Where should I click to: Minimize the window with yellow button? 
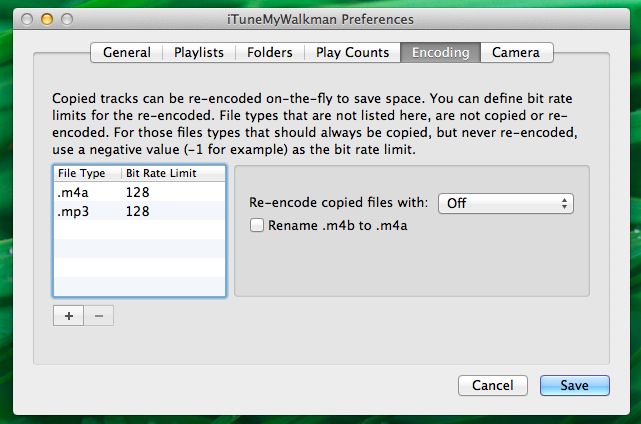47,19
